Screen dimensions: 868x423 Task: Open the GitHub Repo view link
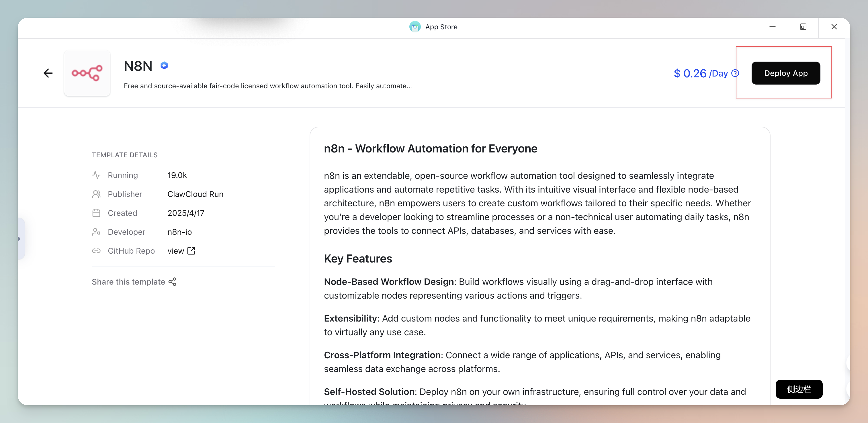pyautogui.click(x=181, y=251)
